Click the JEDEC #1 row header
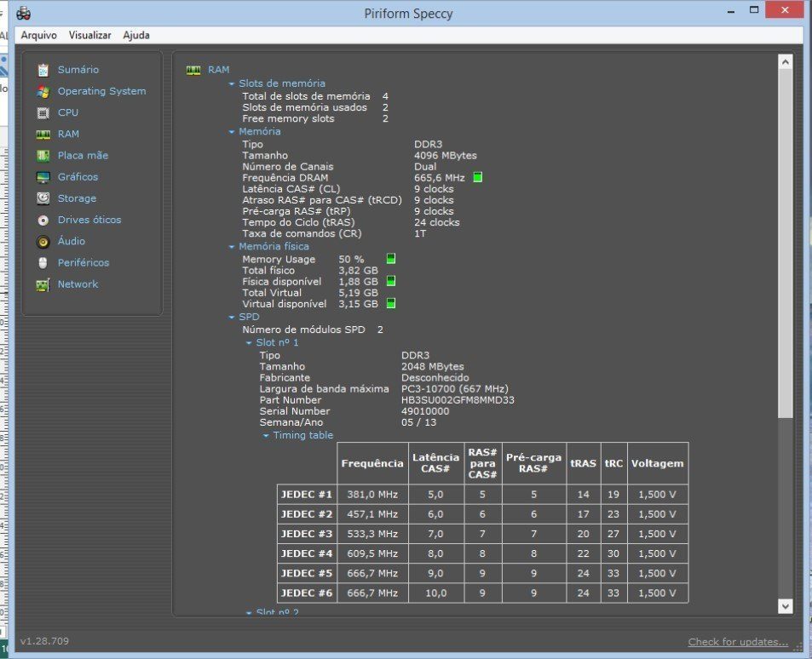Image resolution: width=812 pixels, height=659 pixels. [x=307, y=495]
